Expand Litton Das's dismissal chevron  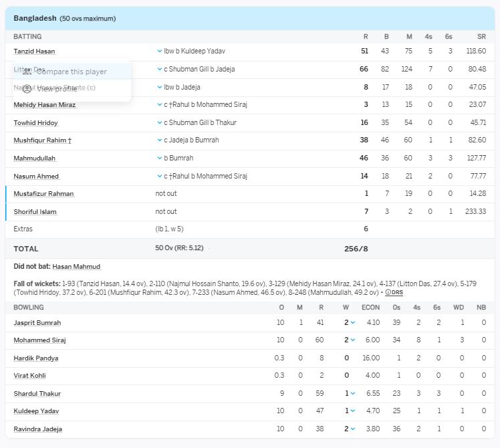[160, 70]
